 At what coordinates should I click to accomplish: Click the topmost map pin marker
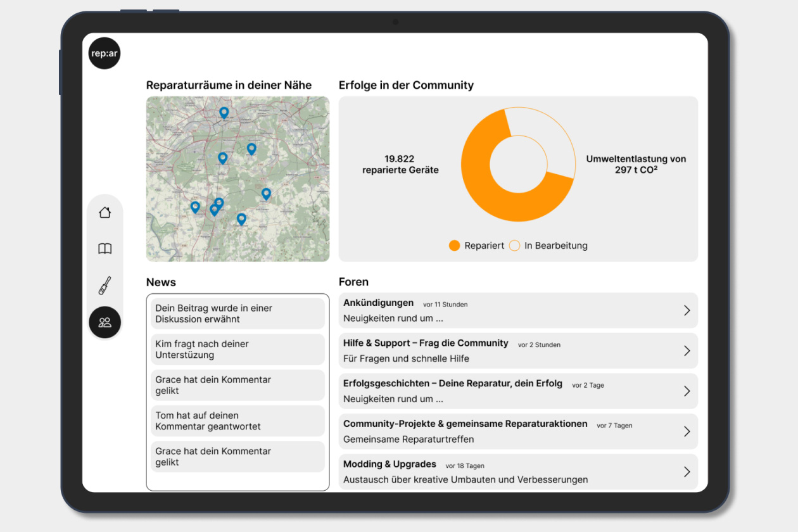(224, 112)
